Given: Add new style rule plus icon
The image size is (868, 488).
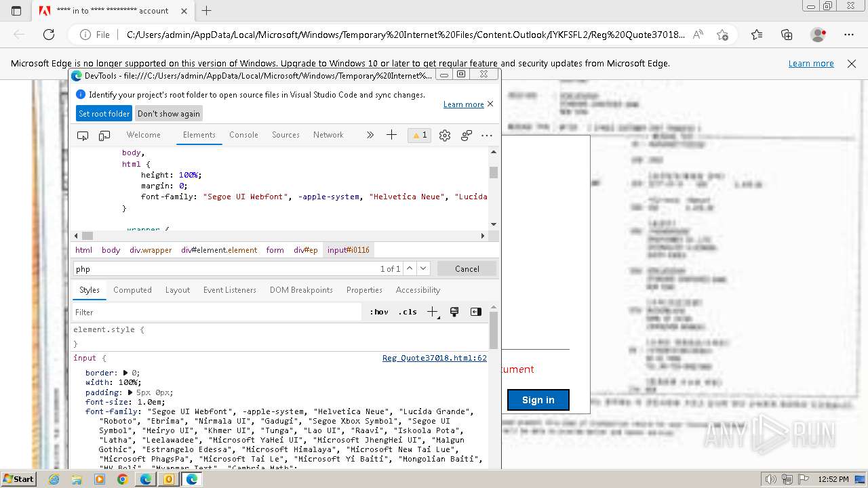Looking at the screenshot, I should pyautogui.click(x=433, y=312).
